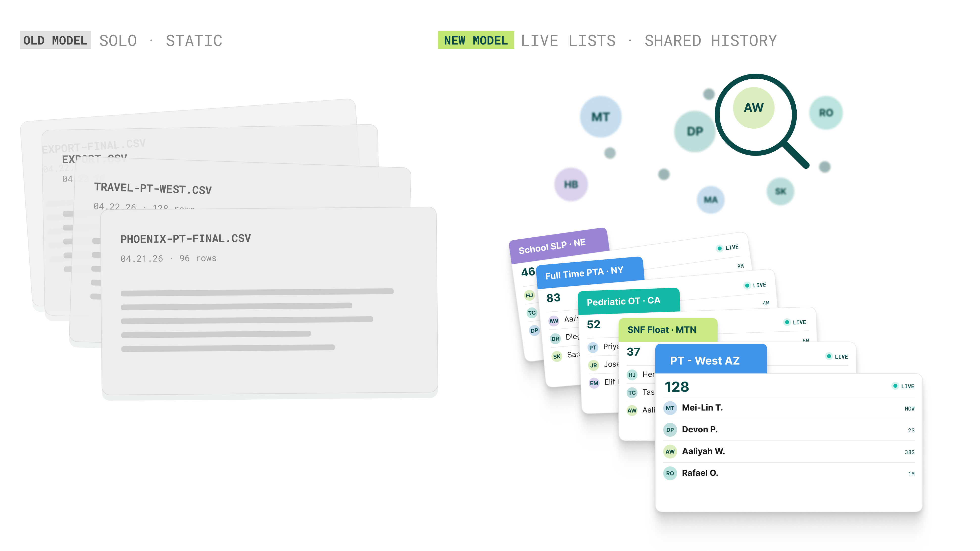Select the name Aaliyah W.

[x=703, y=451]
